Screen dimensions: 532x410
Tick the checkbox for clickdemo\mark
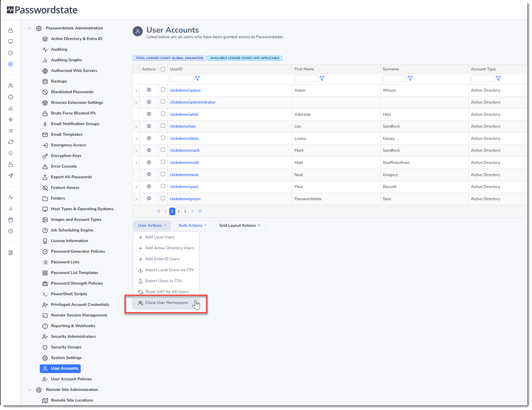coord(163,150)
